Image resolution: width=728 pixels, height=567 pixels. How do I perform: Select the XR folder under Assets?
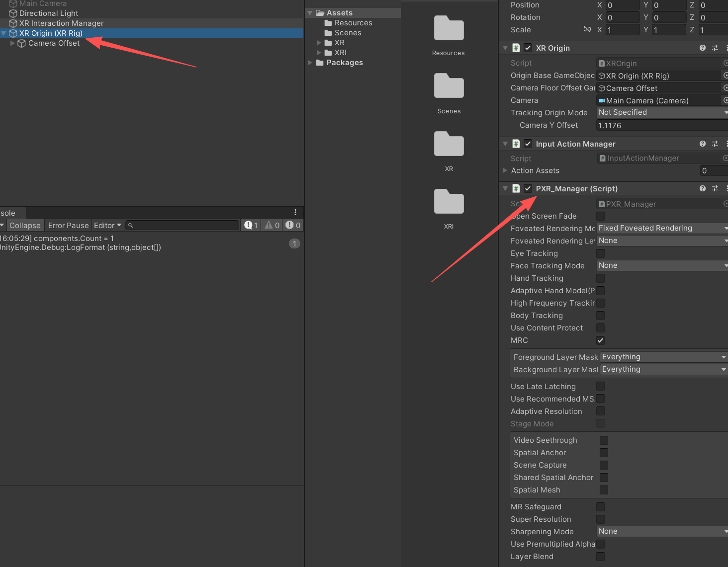click(339, 43)
